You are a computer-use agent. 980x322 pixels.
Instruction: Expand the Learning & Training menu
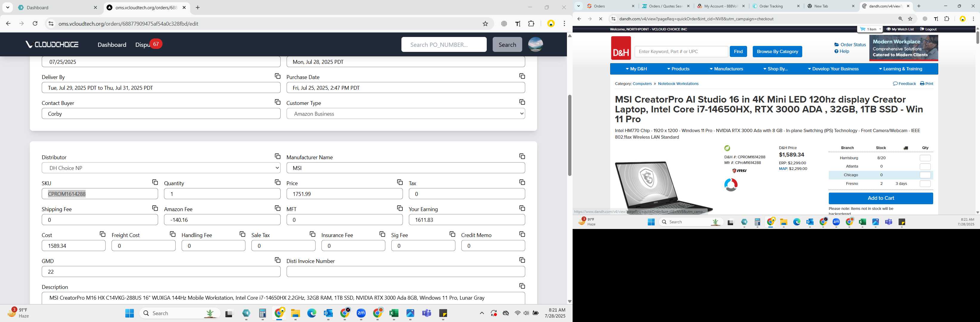(900, 69)
